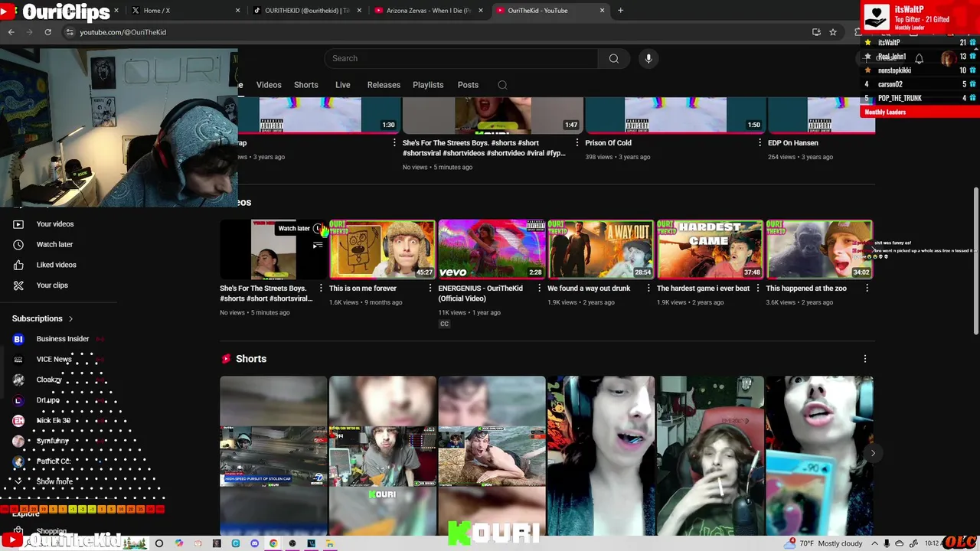Click the install app icon in address bar
This screenshot has width=980, height=551.
[x=816, y=32]
